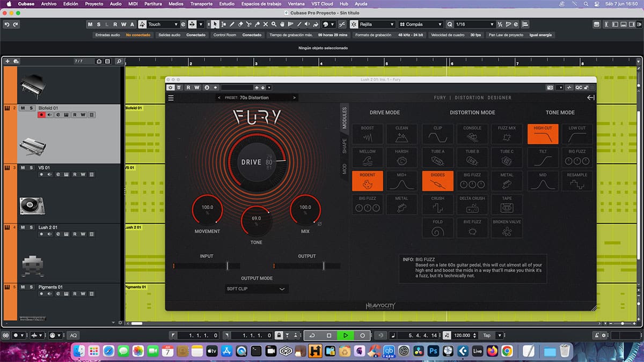Click the AQ button in transport bar
This screenshot has height=362, width=644.
74,335
